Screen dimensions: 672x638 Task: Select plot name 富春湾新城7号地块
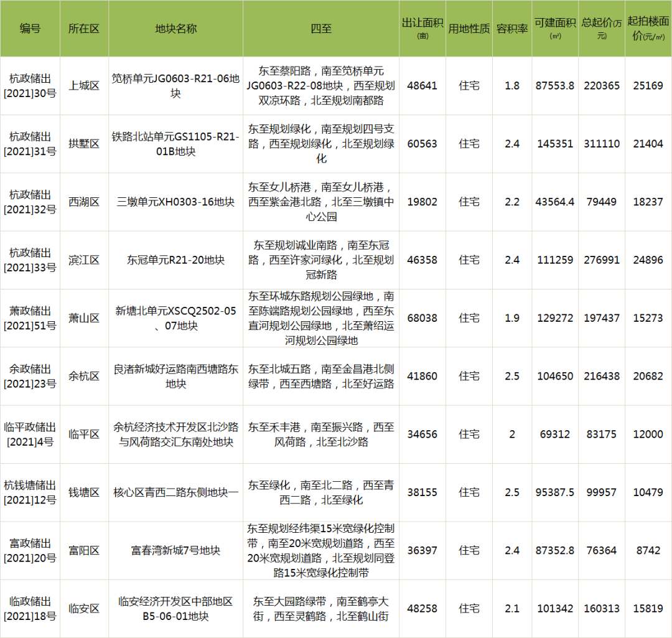[175, 550]
